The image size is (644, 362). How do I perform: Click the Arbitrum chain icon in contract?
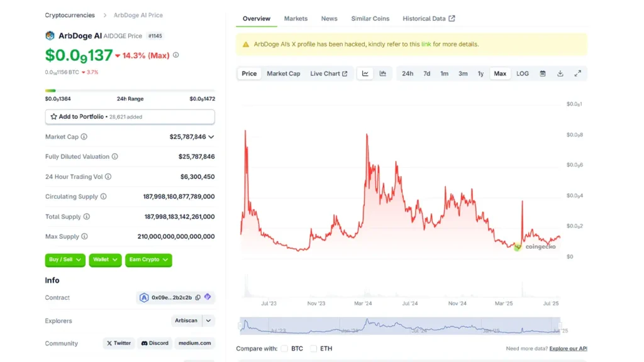(144, 297)
